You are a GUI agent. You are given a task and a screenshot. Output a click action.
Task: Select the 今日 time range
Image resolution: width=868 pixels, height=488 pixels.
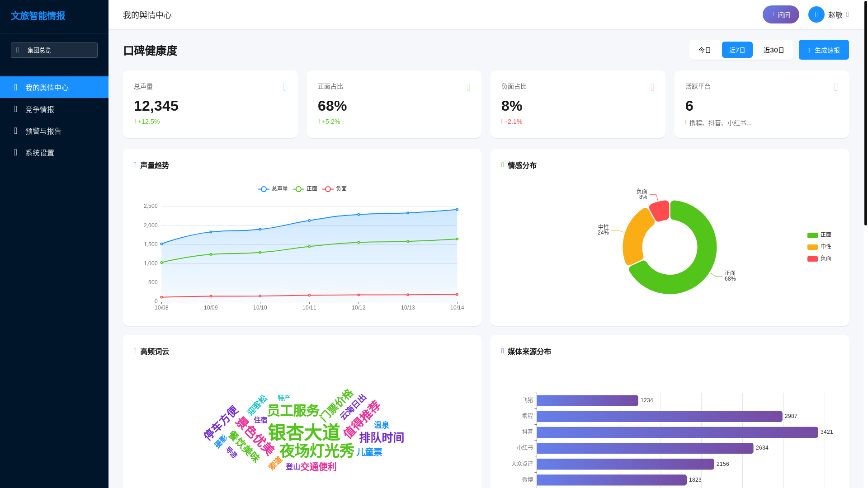point(705,50)
